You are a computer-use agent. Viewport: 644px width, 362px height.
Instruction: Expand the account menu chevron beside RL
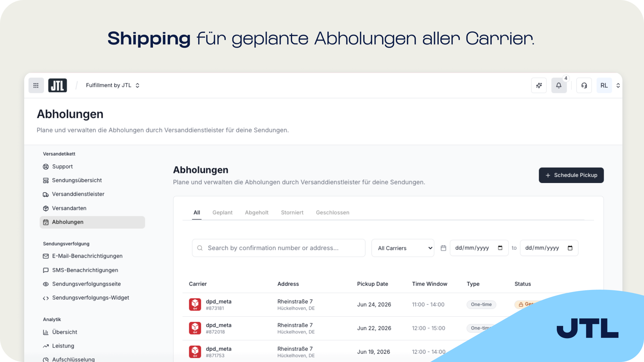click(x=618, y=85)
